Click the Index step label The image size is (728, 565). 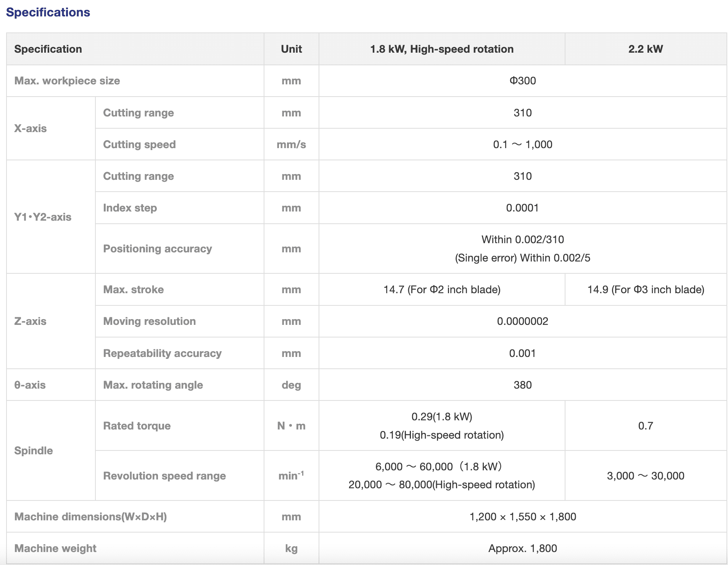[130, 208]
